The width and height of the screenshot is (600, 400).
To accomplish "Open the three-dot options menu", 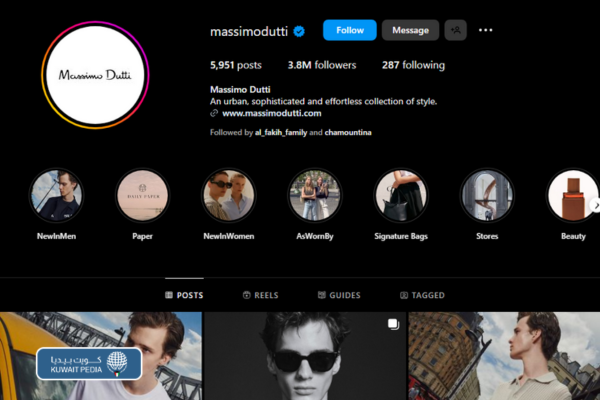I will pos(485,30).
